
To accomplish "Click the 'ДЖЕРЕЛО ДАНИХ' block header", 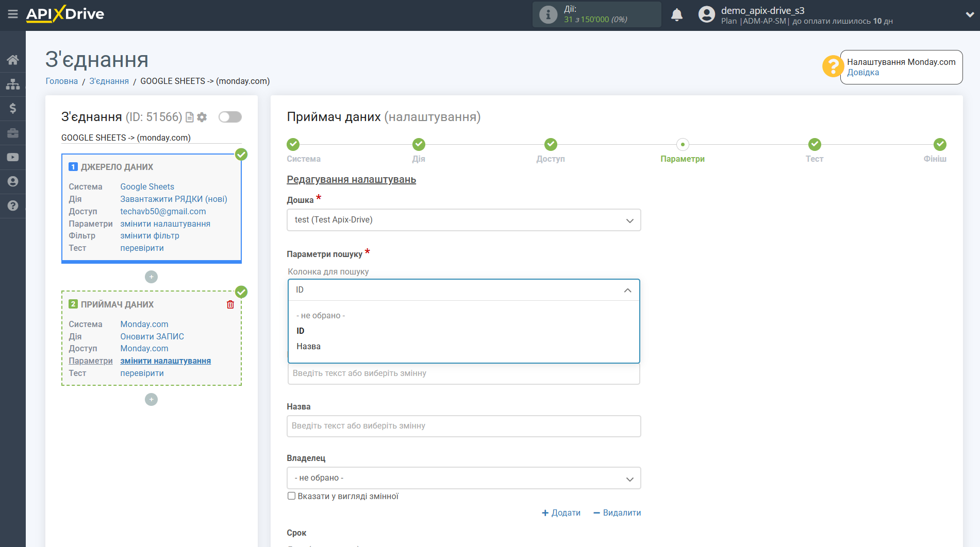I will (117, 167).
